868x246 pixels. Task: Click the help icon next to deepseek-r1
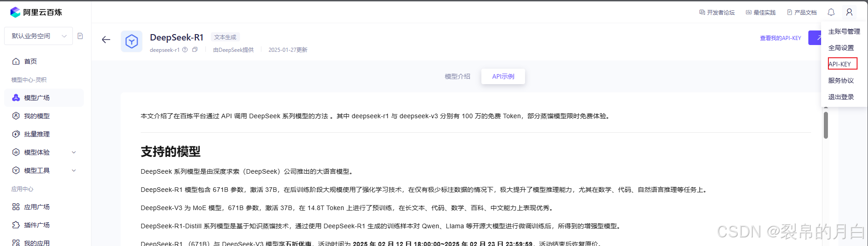[x=185, y=50]
